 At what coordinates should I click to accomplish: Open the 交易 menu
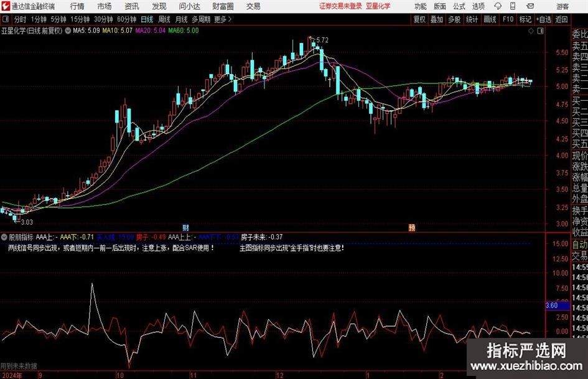tap(253, 6)
